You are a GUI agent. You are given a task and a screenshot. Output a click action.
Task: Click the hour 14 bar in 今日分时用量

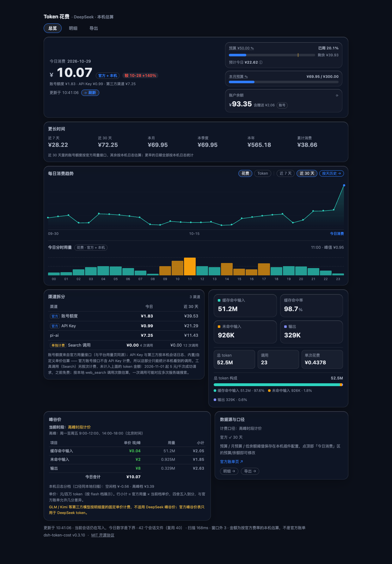(227, 269)
